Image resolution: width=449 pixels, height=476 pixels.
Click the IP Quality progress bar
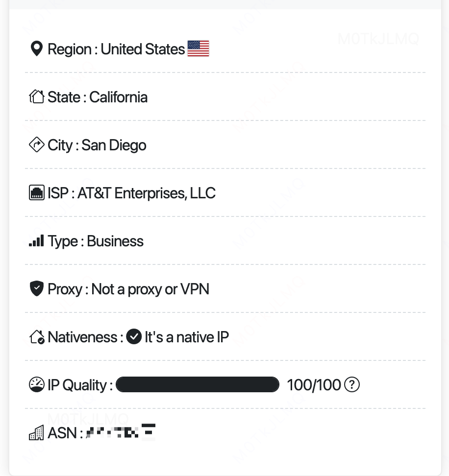click(198, 384)
